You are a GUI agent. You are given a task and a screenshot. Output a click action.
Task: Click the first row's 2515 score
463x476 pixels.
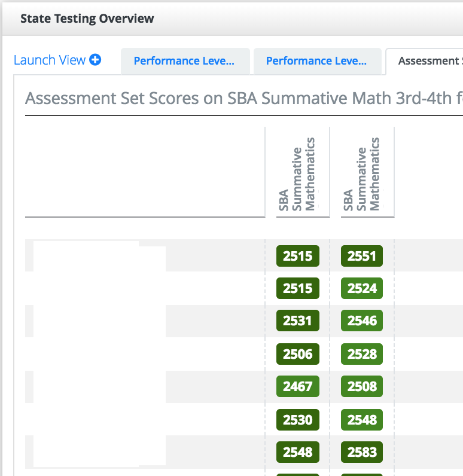pyautogui.click(x=297, y=256)
